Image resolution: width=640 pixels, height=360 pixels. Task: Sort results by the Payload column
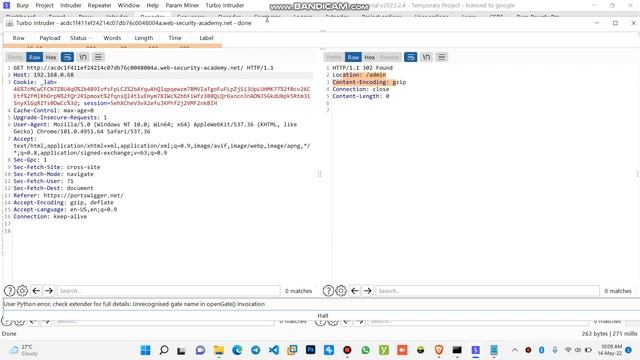pos(50,38)
